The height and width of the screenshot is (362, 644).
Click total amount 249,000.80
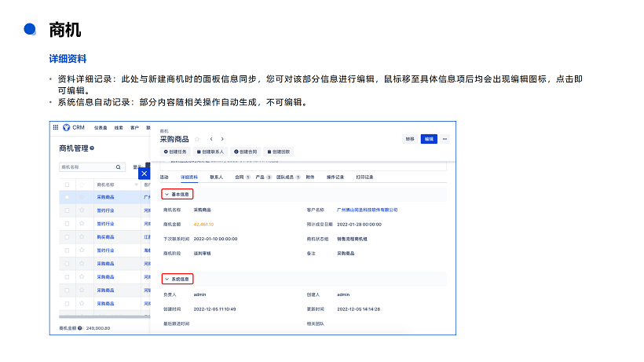point(98,328)
